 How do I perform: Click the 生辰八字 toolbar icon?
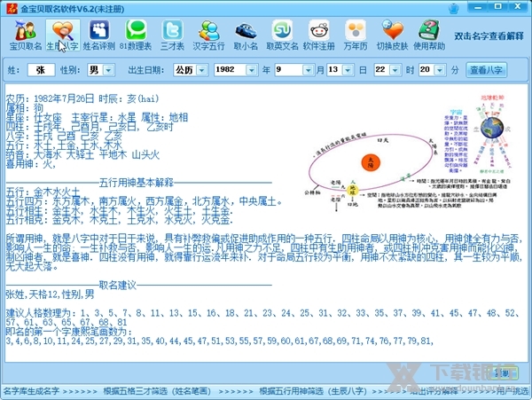[61, 34]
